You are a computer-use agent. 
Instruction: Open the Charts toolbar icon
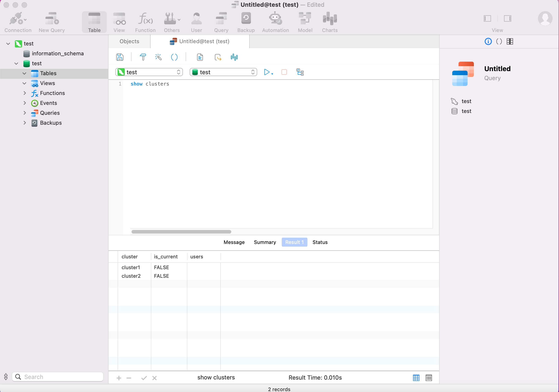click(330, 22)
